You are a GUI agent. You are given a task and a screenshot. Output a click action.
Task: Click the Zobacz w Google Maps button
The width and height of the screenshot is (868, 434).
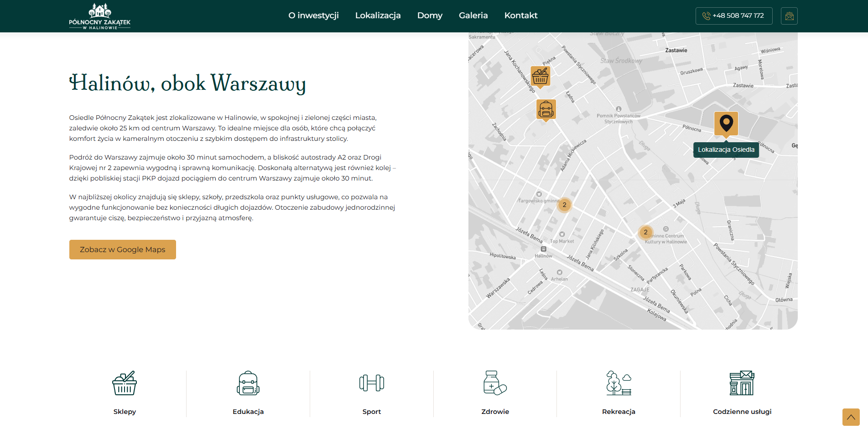tap(123, 249)
